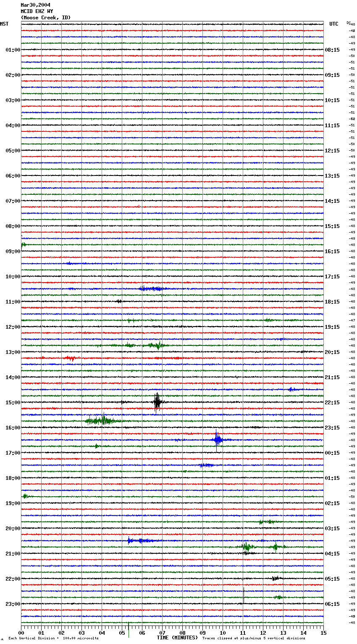This screenshot has height=644, width=357.
Task: Click minute 15 on the time axis
Action: click(323, 633)
